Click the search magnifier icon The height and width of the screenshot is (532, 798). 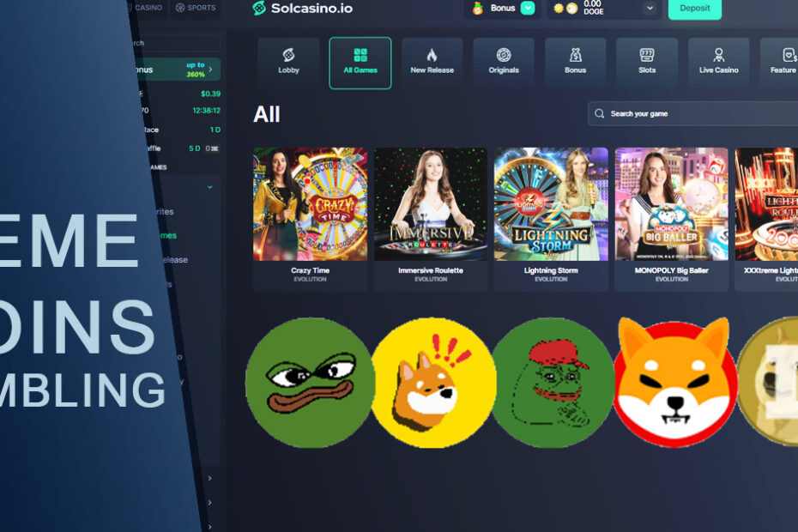coord(600,113)
